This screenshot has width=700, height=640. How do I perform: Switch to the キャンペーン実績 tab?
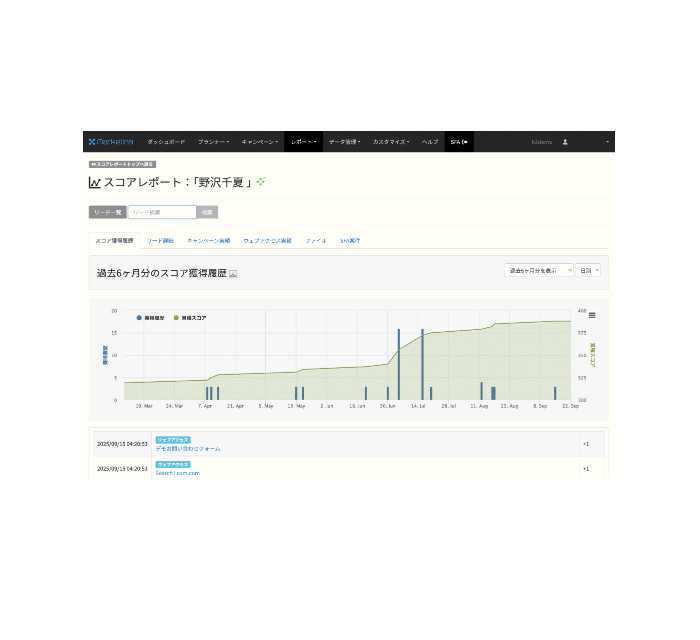tap(208, 241)
